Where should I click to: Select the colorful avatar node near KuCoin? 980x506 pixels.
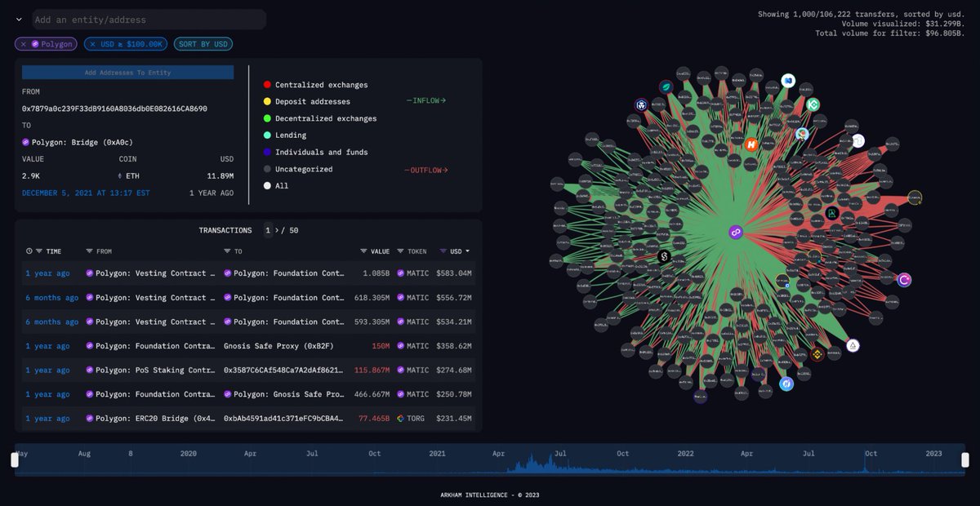(x=803, y=133)
